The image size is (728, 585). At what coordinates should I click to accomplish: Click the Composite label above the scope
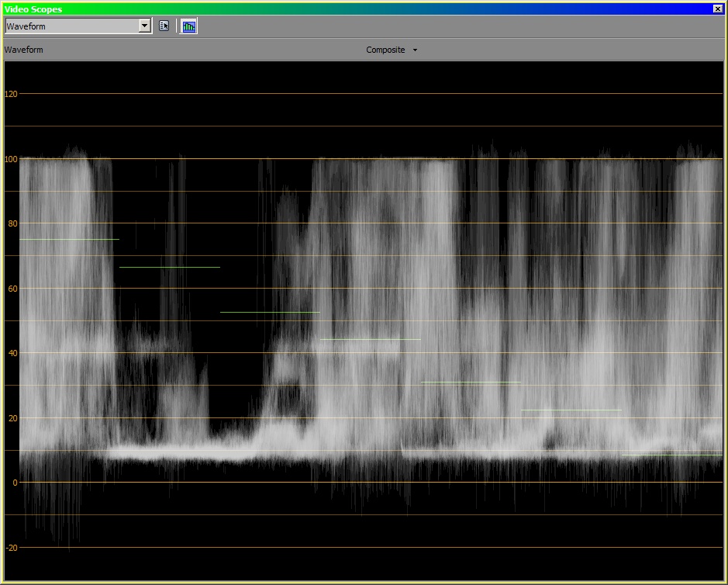(x=385, y=50)
